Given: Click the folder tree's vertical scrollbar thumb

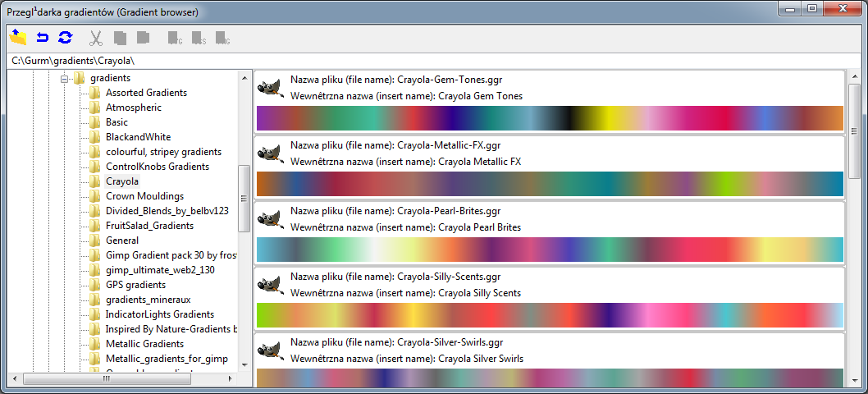Looking at the screenshot, I should point(244,199).
